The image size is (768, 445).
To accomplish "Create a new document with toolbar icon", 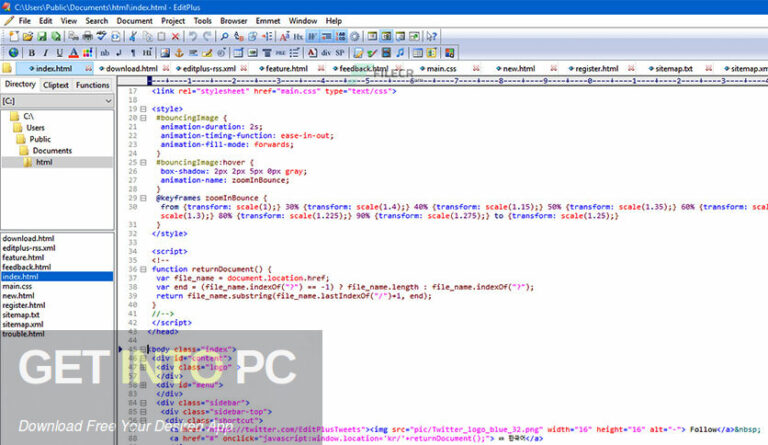I will click(14, 36).
